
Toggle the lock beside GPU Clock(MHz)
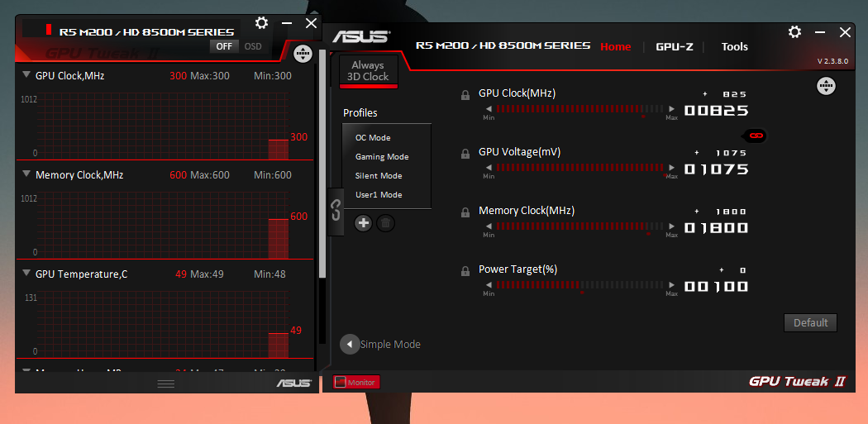tap(465, 95)
